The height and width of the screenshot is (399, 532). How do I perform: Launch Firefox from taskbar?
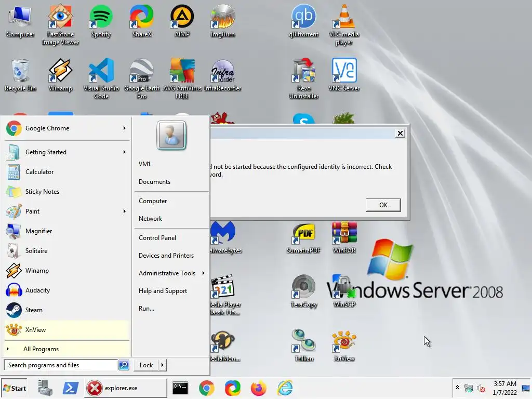[x=259, y=388]
